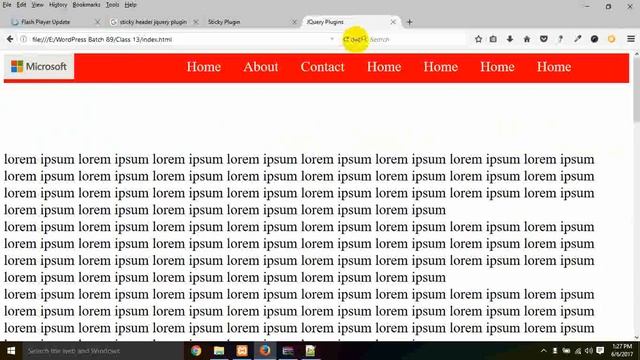Viewport: 640px width, 360px height.
Task: Click the Home link right after Contact
Action: [x=384, y=67]
